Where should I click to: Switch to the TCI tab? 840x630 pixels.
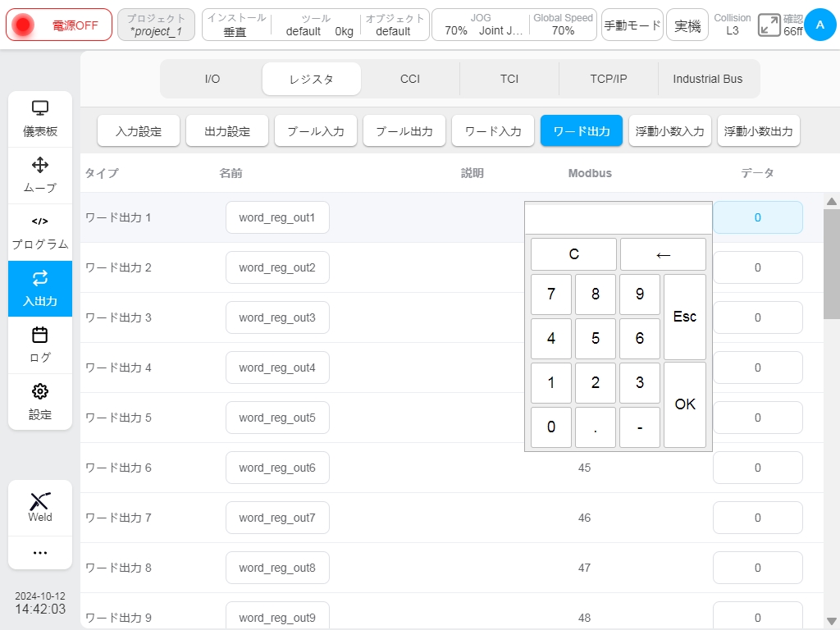pos(509,79)
